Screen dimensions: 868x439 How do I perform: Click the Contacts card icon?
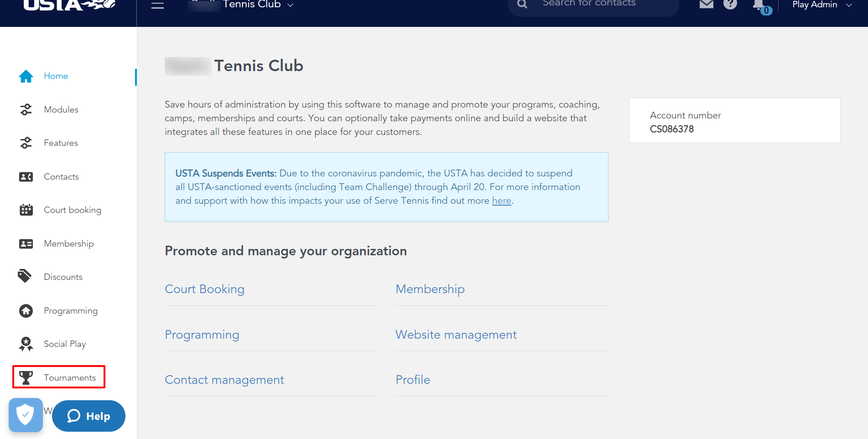pos(26,176)
